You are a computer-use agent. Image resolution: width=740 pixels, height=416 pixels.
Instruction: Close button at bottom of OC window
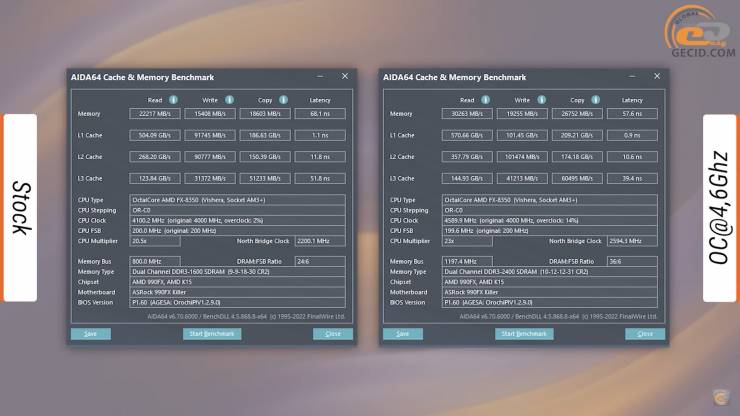click(x=645, y=334)
